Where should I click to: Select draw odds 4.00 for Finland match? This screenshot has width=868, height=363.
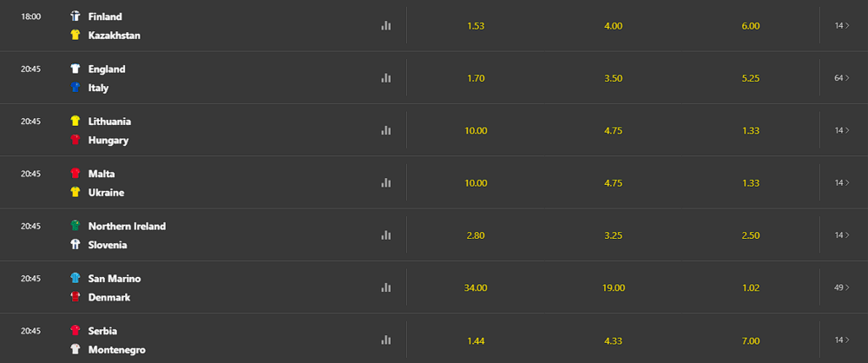coord(614,26)
